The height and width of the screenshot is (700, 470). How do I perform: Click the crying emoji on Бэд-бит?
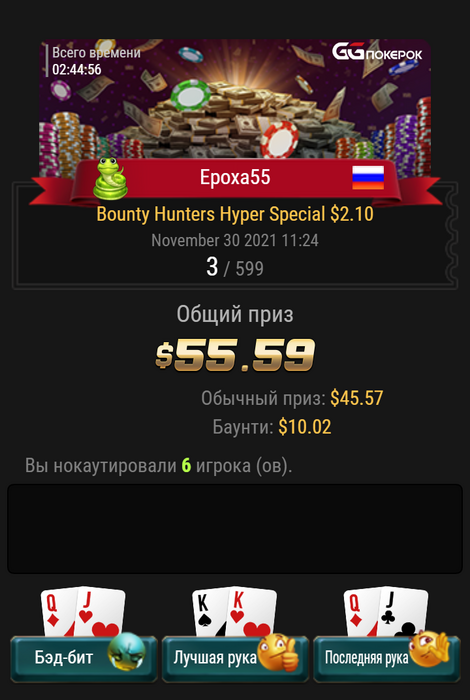(x=127, y=651)
